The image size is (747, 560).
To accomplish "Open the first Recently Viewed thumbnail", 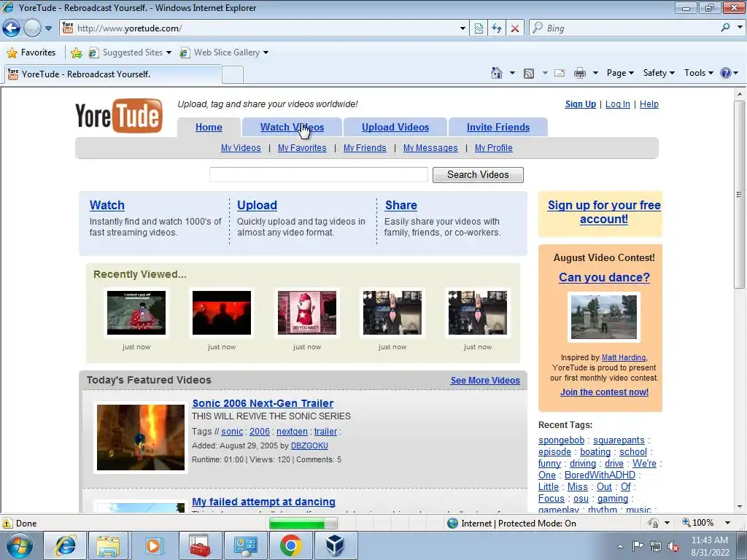I will tap(136, 313).
